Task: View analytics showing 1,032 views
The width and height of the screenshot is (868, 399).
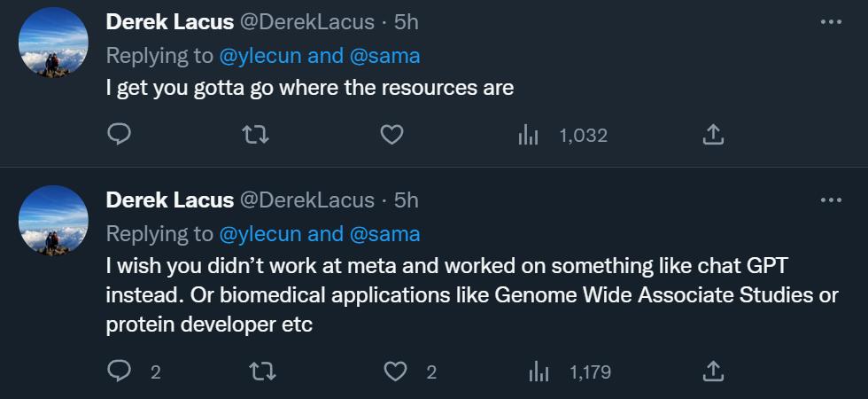Action: tap(563, 135)
